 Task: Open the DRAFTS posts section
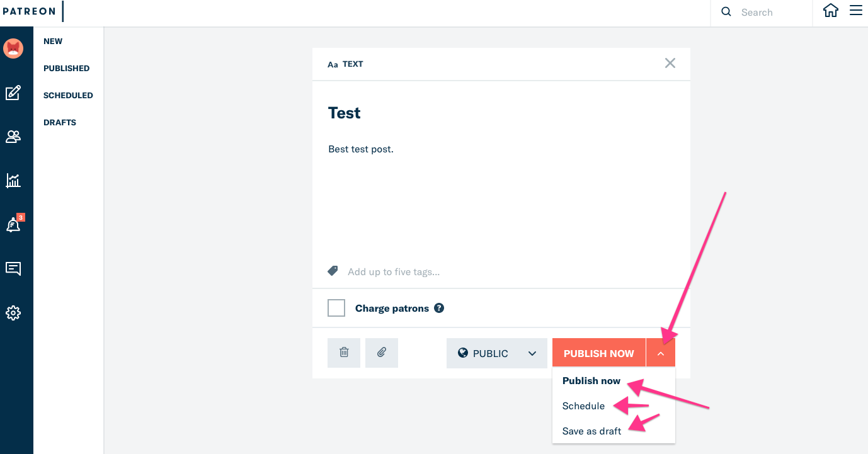(x=60, y=123)
